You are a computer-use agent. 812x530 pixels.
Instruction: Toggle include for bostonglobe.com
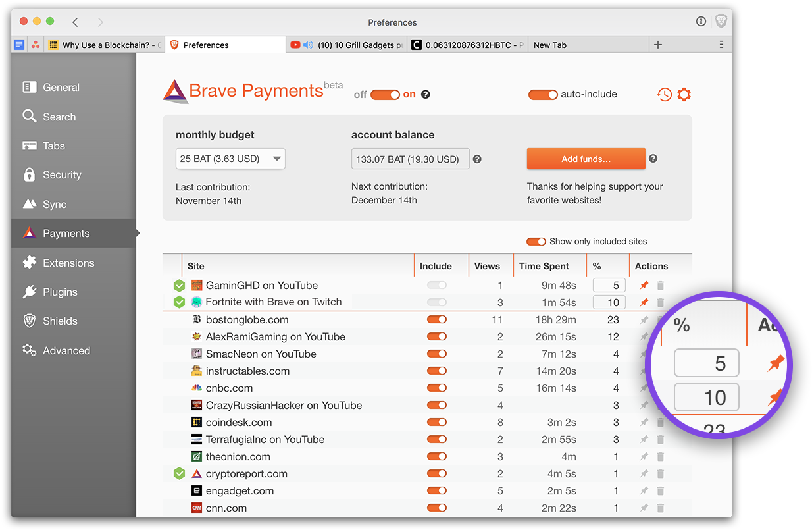click(x=437, y=319)
